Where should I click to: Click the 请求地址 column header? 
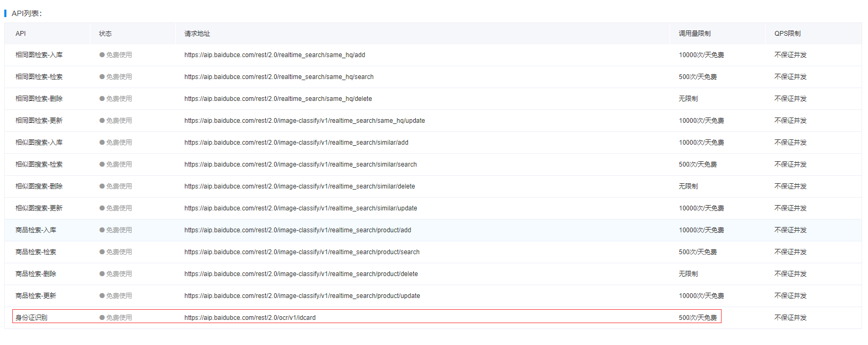[x=197, y=34]
